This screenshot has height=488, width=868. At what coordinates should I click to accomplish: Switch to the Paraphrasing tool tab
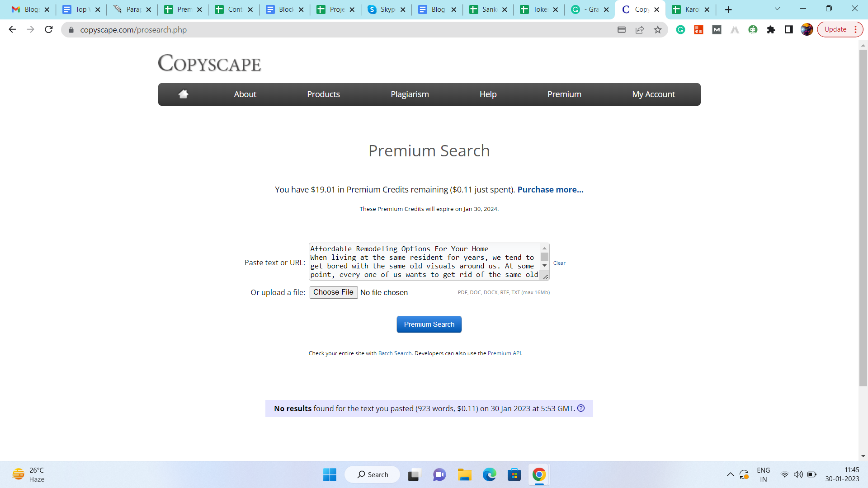(x=131, y=9)
